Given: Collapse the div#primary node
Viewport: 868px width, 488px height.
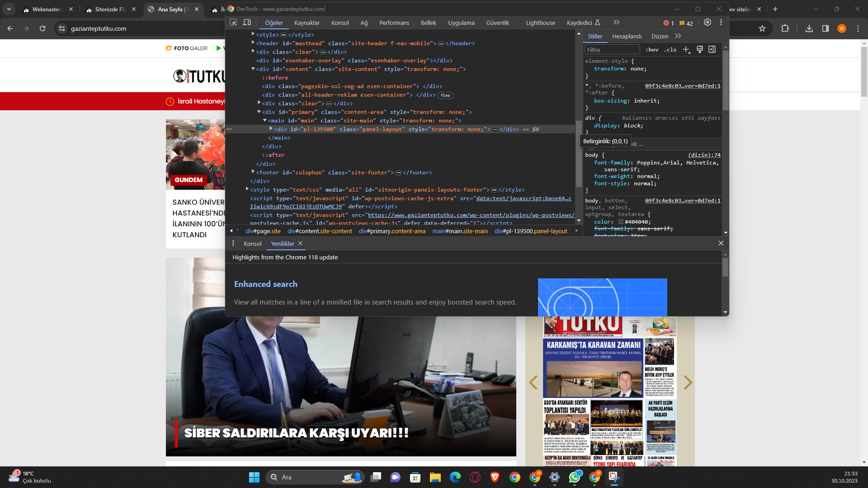Looking at the screenshot, I should [x=259, y=112].
